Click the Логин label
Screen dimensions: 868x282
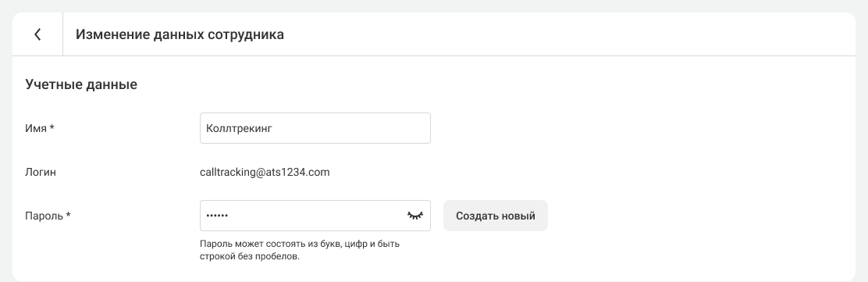(x=41, y=173)
